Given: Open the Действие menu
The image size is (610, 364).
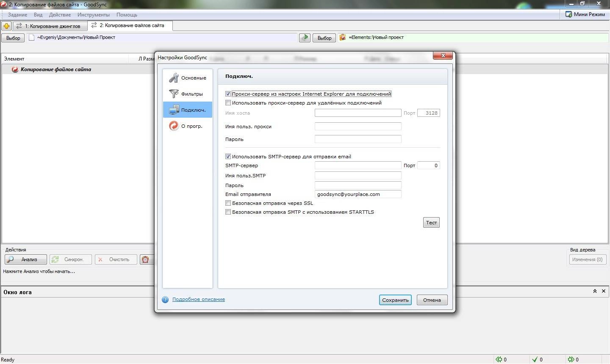Looking at the screenshot, I should click(60, 15).
